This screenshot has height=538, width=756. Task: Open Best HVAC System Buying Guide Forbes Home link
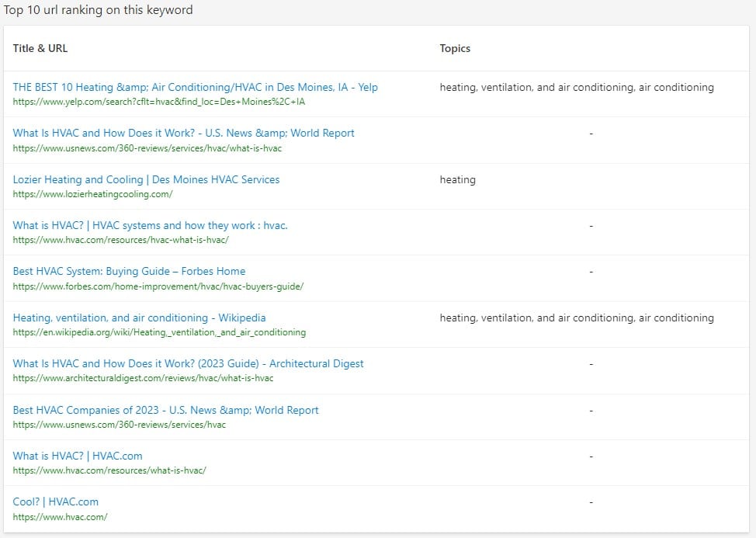point(129,271)
